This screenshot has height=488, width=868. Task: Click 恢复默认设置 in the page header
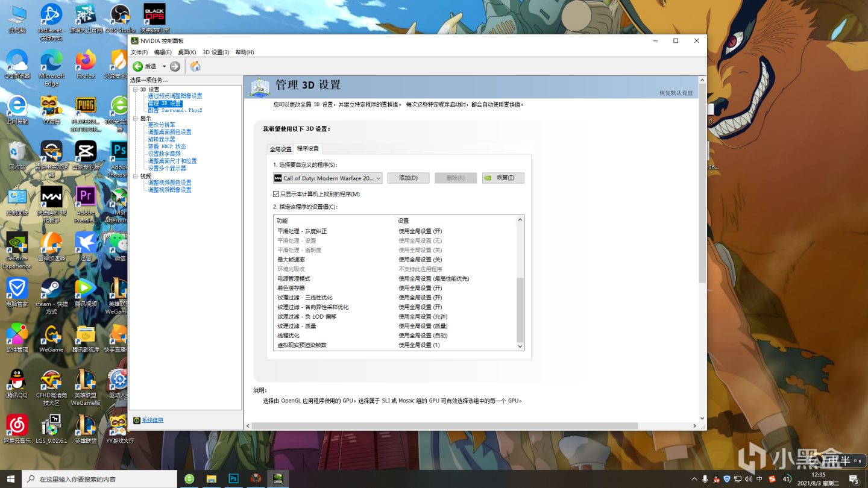tap(676, 93)
